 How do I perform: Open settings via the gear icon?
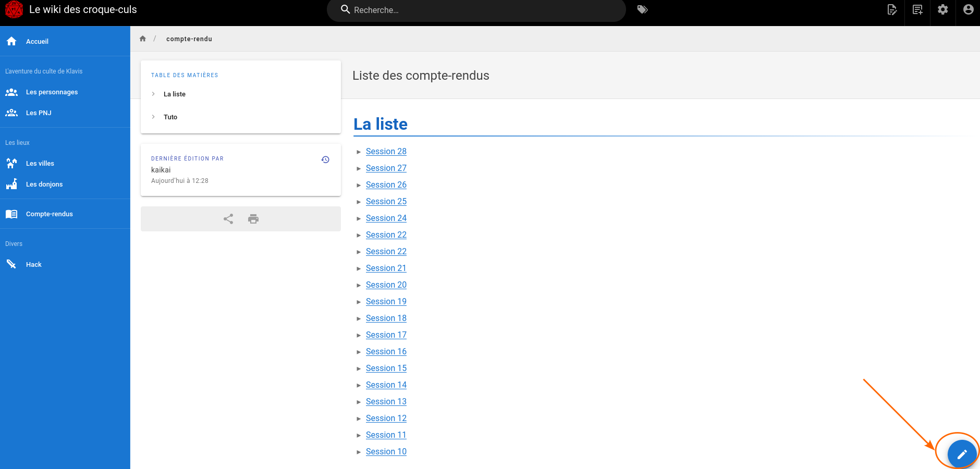[942, 9]
